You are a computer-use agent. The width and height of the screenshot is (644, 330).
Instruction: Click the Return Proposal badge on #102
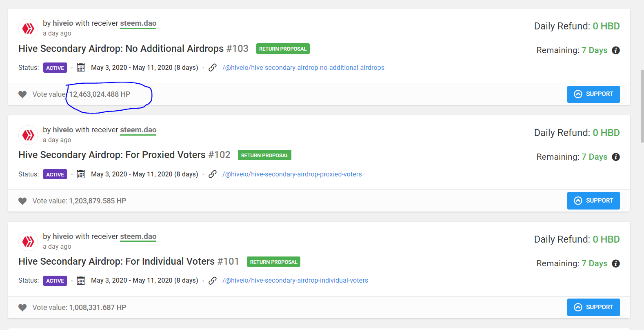tap(264, 155)
